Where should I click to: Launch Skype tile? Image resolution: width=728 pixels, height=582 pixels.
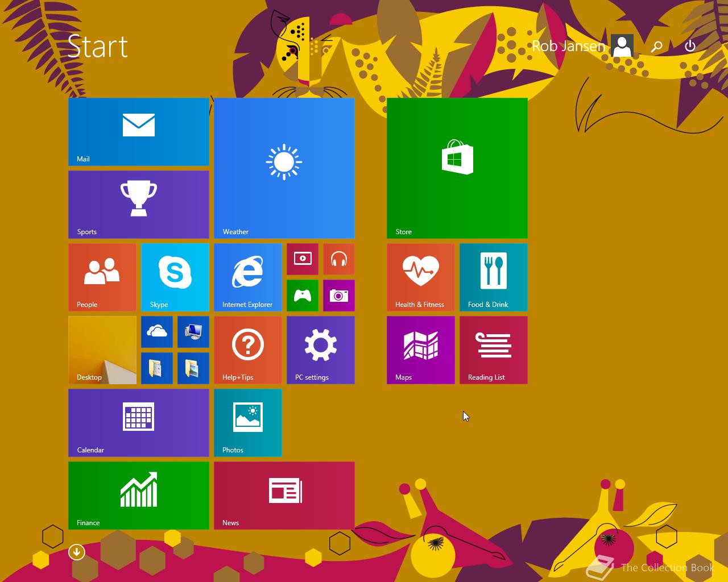coord(175,277)
